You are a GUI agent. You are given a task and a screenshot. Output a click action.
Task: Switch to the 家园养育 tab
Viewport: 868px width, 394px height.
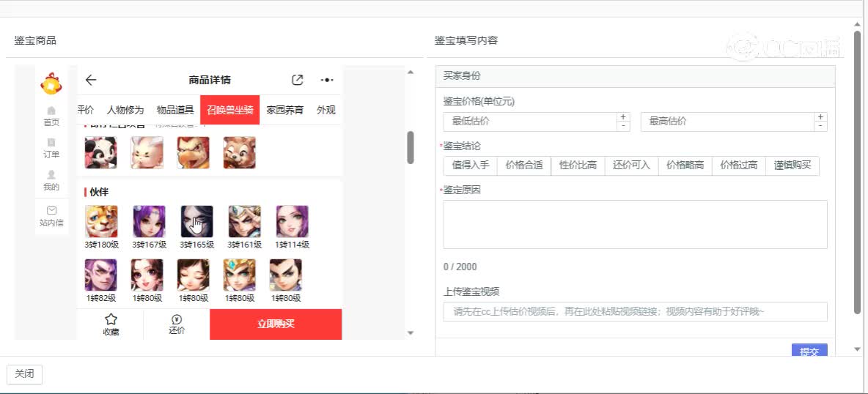click(x=285, y=110)
